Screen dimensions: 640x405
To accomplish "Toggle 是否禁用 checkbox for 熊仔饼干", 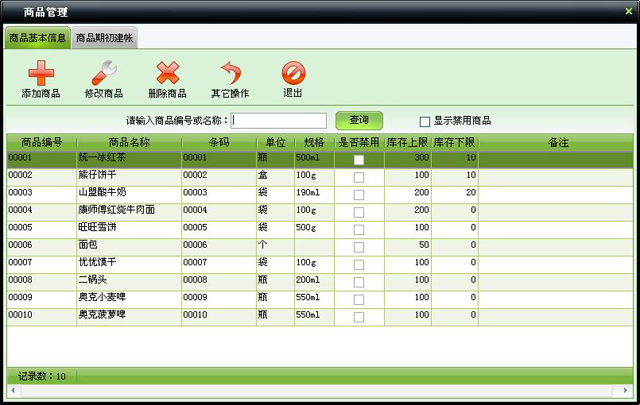I will click(358, 176).
